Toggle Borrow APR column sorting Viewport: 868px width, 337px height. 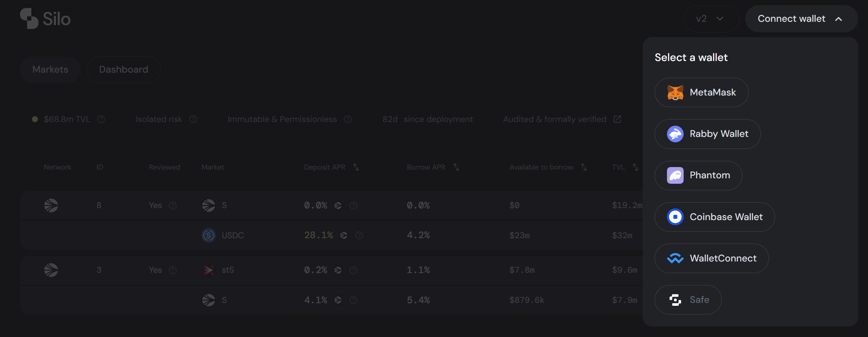tap(456, 167)
